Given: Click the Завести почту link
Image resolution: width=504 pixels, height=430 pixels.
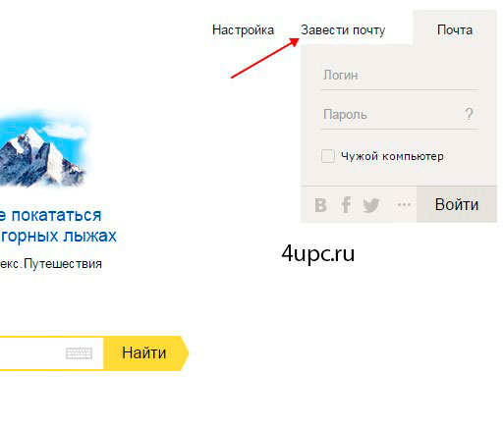Looking at the screenshot, I should (343, 30).
